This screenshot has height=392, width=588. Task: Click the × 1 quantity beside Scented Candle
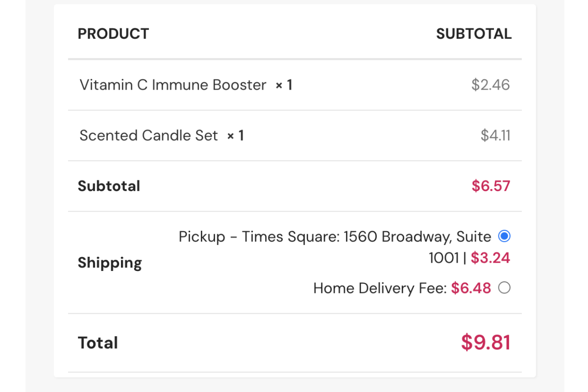tap(235, 136)
